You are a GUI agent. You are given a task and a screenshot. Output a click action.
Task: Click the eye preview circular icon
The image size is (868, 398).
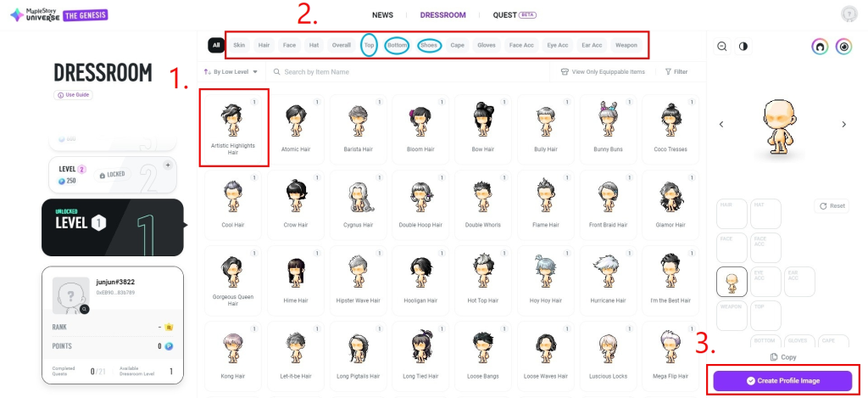click(843, 48)
